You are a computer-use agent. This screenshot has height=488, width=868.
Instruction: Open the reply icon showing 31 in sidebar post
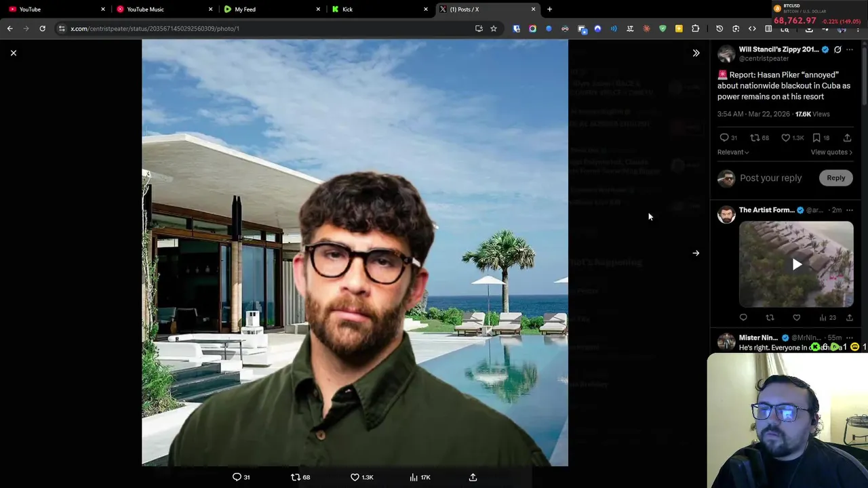pos(728,138)
